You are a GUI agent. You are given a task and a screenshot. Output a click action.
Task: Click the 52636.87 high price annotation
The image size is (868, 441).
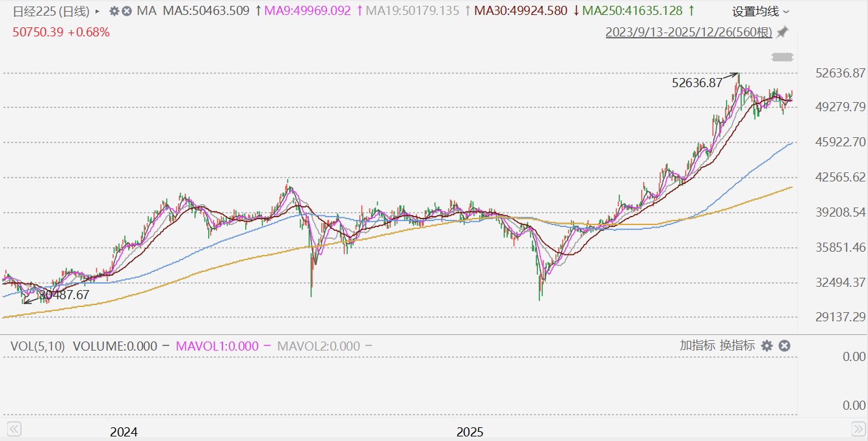pyautogui.click(x=697, y=83)
